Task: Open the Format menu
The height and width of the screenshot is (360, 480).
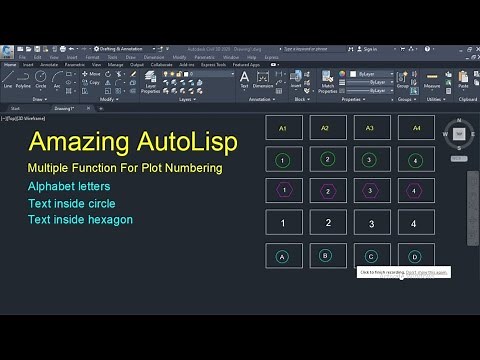Action: pyautogui.click(x=92, y=57)
